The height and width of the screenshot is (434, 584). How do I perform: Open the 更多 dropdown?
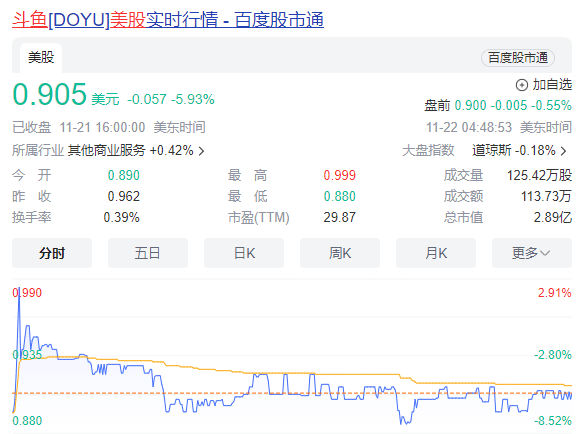pos(531,253)
